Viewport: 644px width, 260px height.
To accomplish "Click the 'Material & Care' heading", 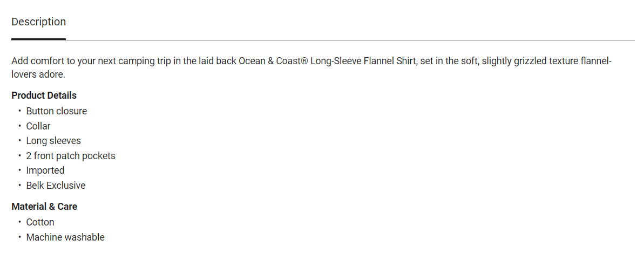I will tap(44, 207).
